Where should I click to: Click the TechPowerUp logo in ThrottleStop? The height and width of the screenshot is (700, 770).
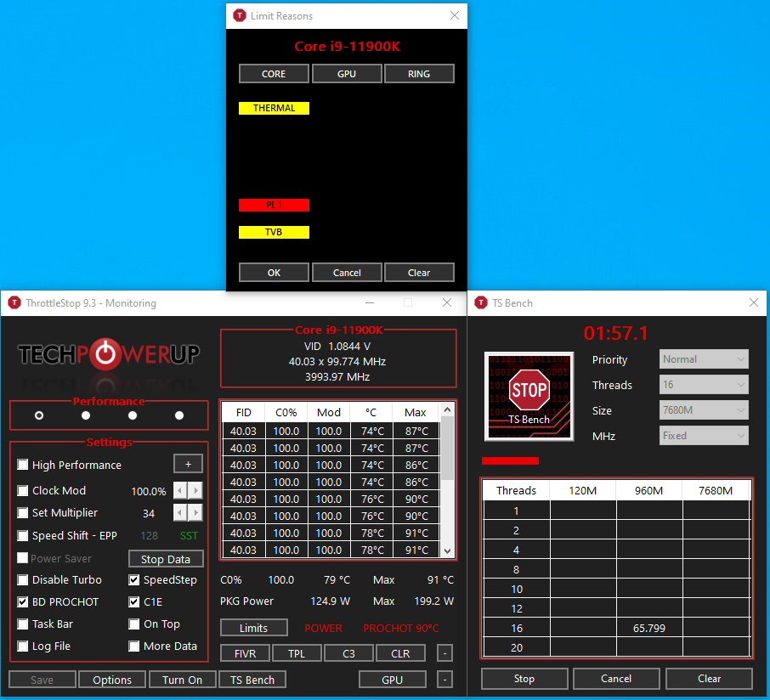coord(109,354)
